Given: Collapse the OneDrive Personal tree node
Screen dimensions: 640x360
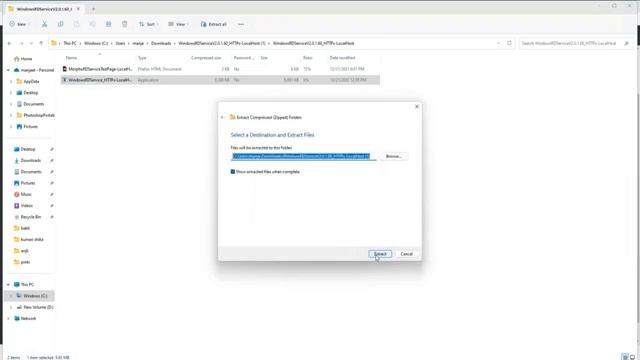Looking at the screenshot, I should click(8, 70).
